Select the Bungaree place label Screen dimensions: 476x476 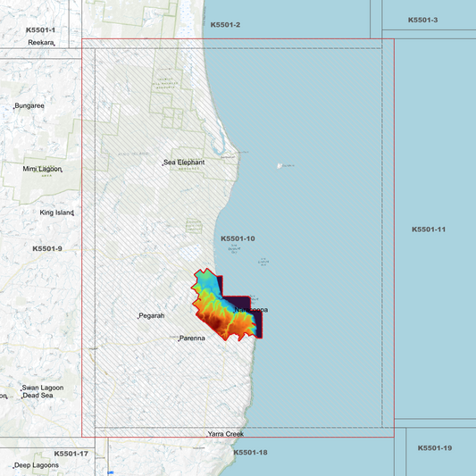(29, 105)
